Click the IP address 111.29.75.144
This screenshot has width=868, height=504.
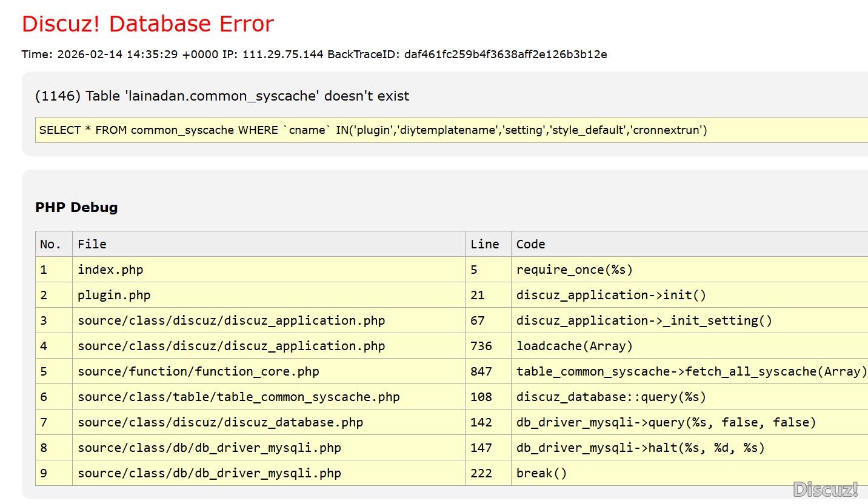282,55
